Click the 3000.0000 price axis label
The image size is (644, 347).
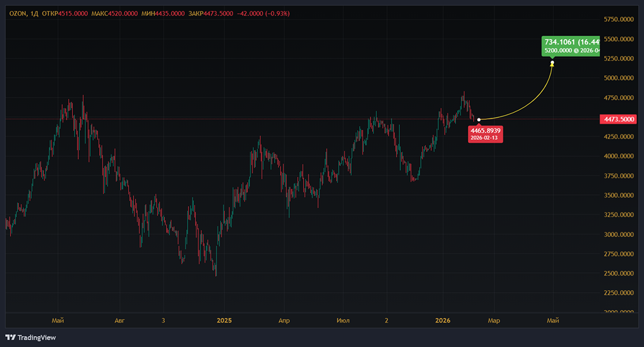click(618, 234)
